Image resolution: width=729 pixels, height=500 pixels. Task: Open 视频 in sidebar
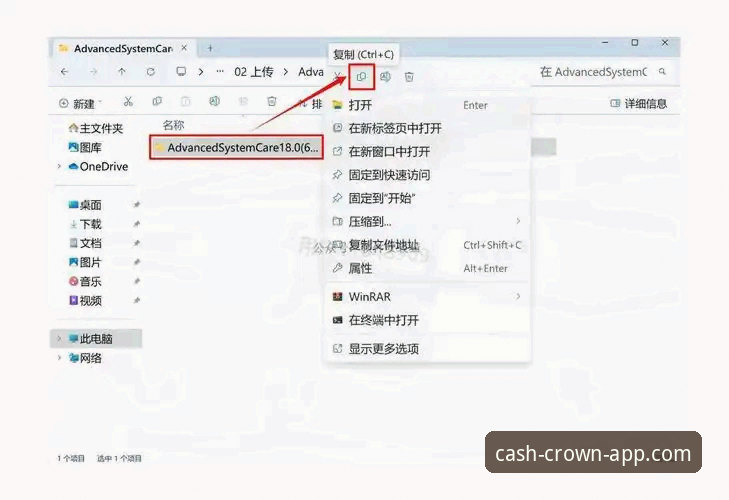[x=85, y=301]
